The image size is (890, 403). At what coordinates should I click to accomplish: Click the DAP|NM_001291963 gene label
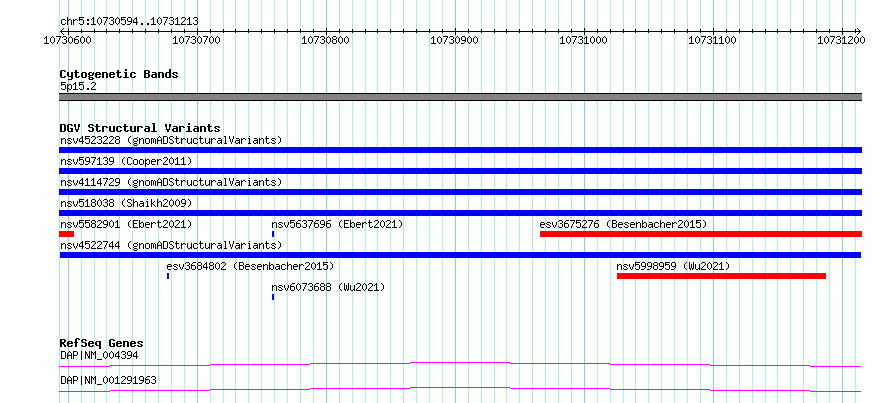108,380
